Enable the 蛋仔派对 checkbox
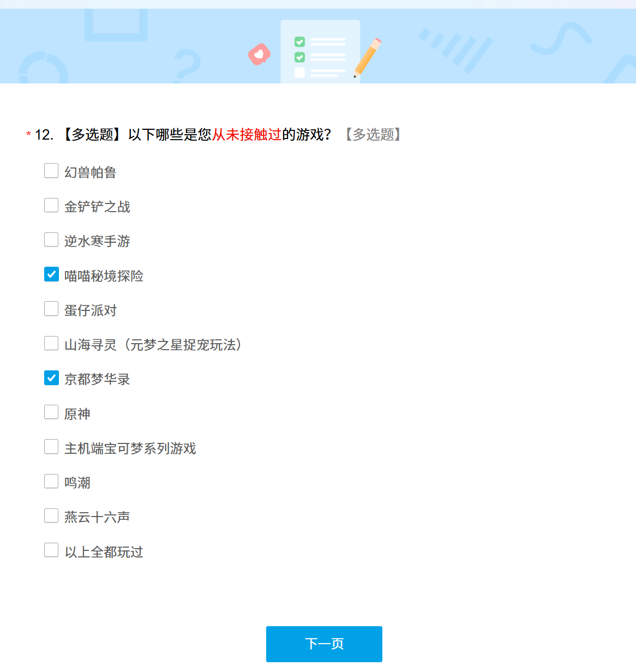Screen dimensions: 636x672 coord(51,309)
